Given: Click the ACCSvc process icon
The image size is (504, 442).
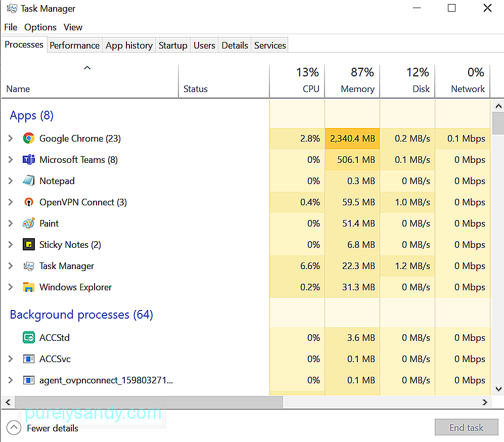Looking at the screenshot, I should [x=29, y=359].
